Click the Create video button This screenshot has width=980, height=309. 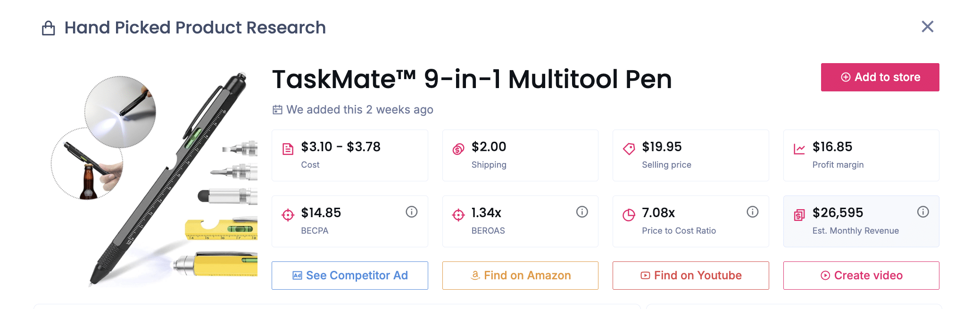click(861, 276)
